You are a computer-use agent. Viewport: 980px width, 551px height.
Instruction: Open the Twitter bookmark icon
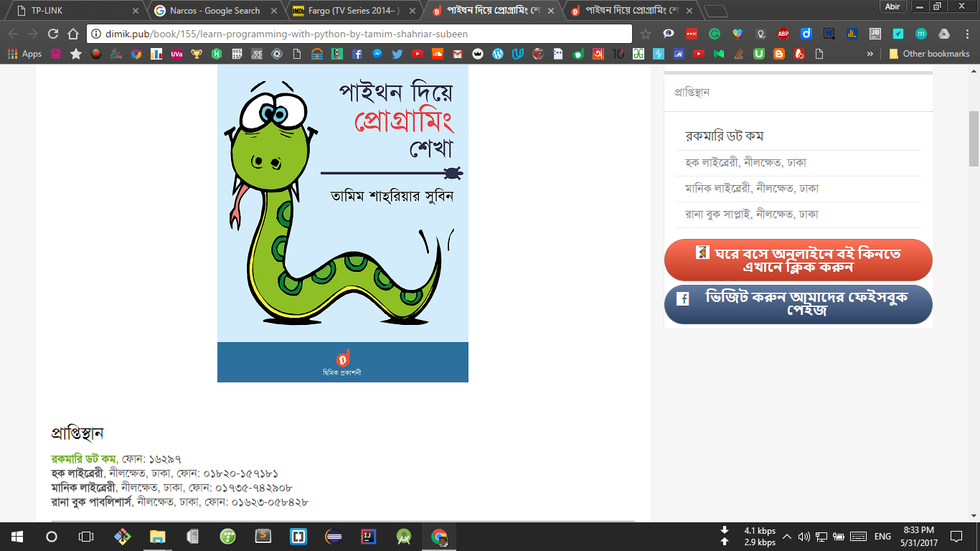click(397, 54)
